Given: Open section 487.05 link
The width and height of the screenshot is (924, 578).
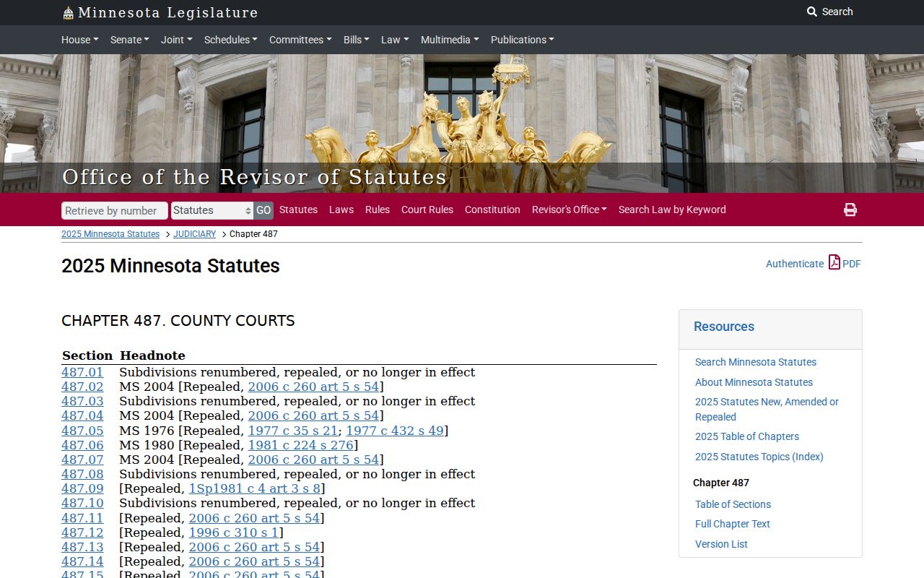Looking at the screenshot, I should [x=82, y=431].
